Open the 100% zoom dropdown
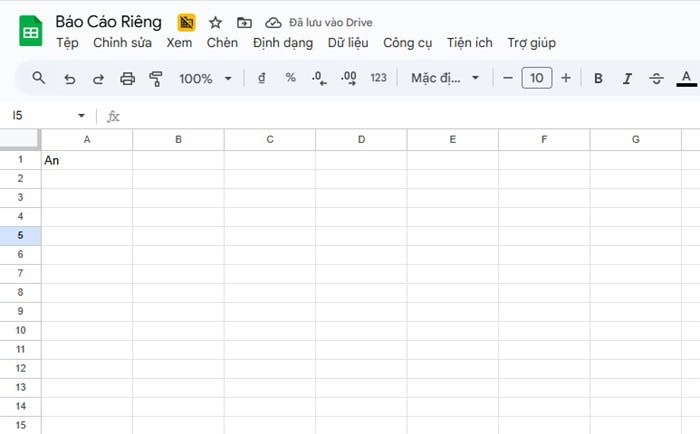 [x=205, y=78]
